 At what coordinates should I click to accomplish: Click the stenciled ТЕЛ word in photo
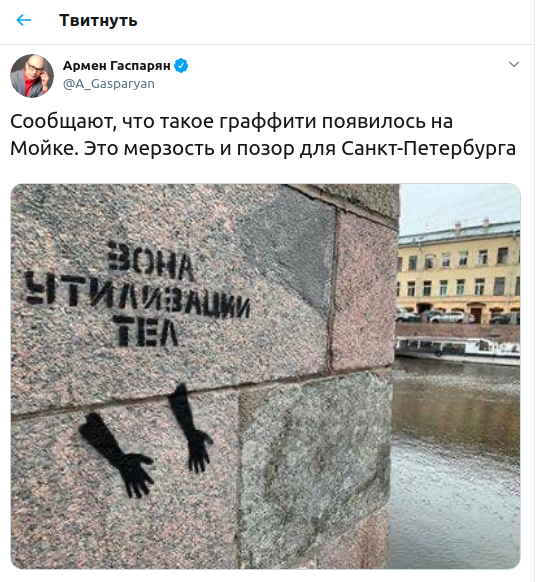[147, 331]
